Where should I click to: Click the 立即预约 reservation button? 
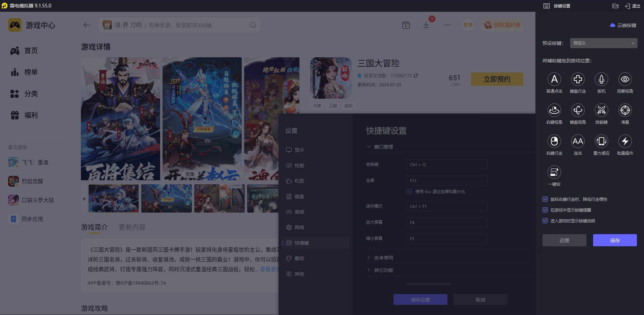click(x=497, y=79)
